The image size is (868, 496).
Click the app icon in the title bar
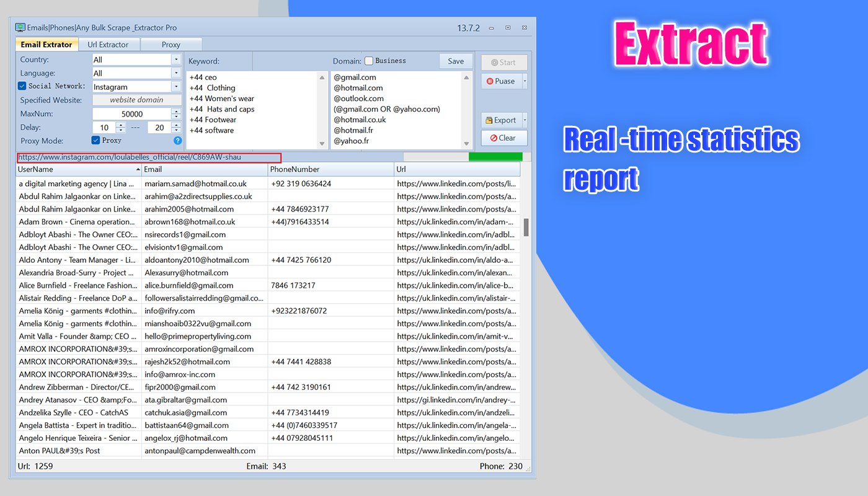(20, 27)
